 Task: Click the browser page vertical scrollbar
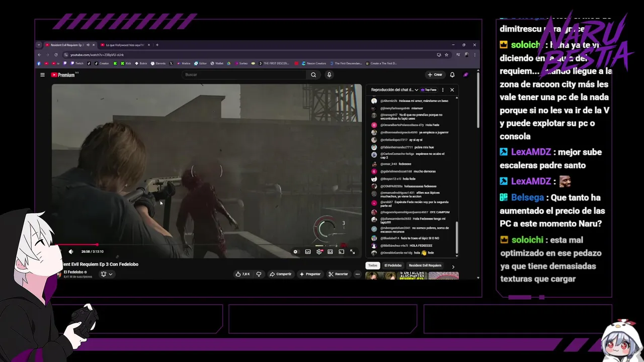[478, 101]
